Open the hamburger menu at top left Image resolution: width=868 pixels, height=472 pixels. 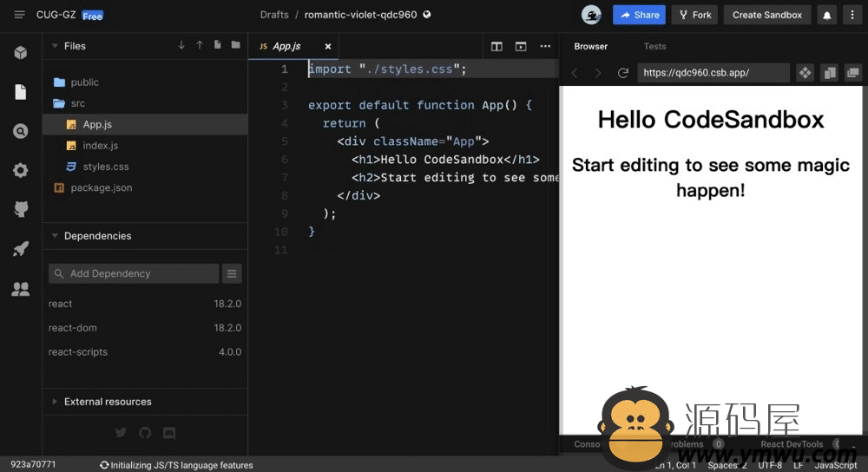[x=19, y=15]
